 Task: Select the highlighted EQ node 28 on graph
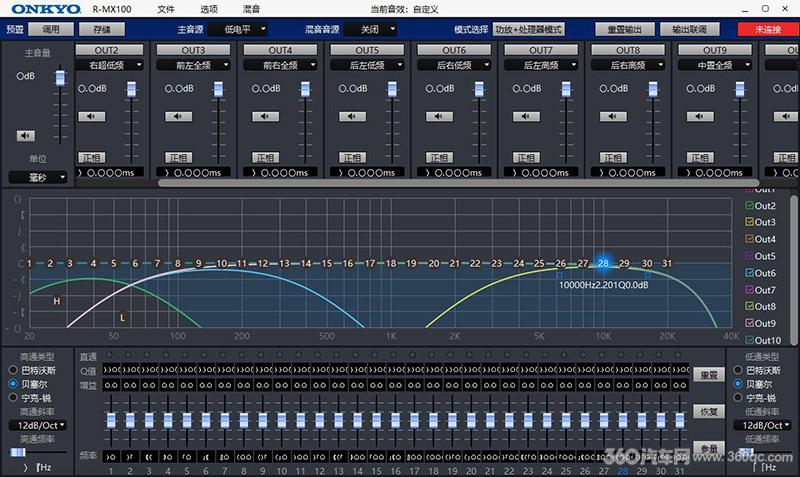tap(603, 263)
